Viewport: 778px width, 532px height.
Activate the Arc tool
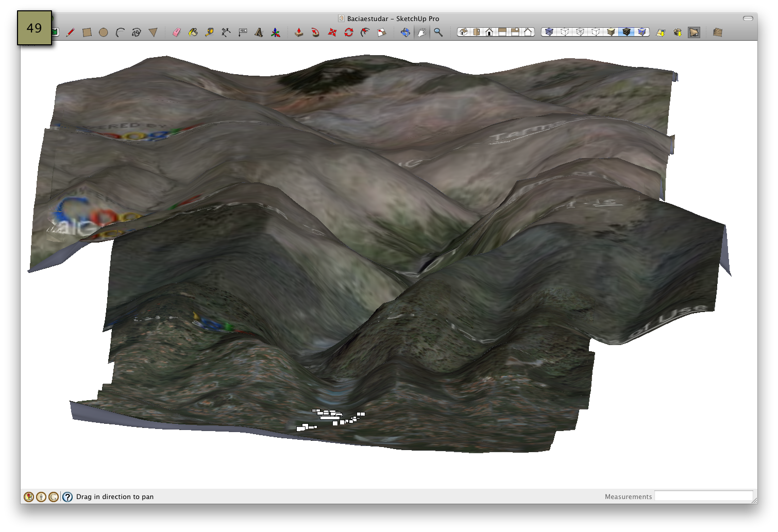click(120, 32)
